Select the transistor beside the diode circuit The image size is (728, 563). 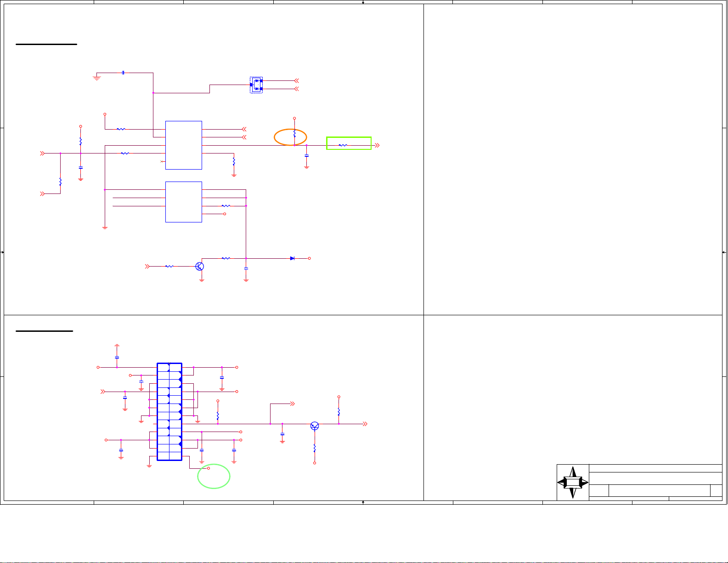point(199,266)
